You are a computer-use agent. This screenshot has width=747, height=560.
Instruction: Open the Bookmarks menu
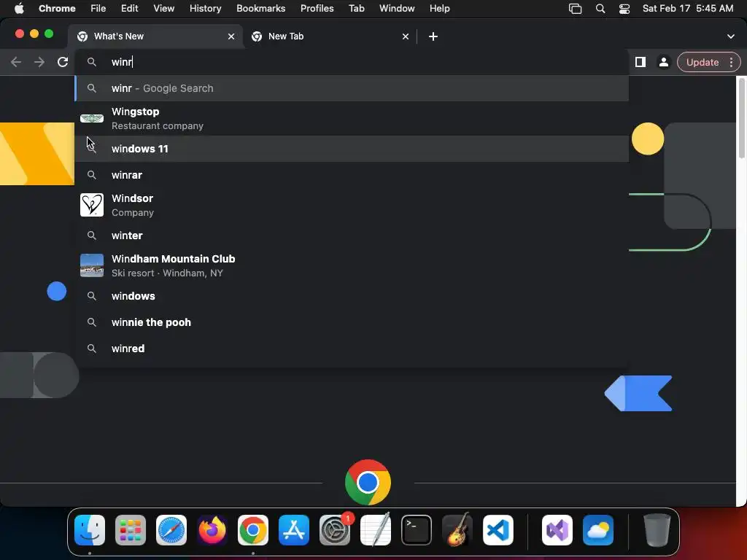point(260,9)
